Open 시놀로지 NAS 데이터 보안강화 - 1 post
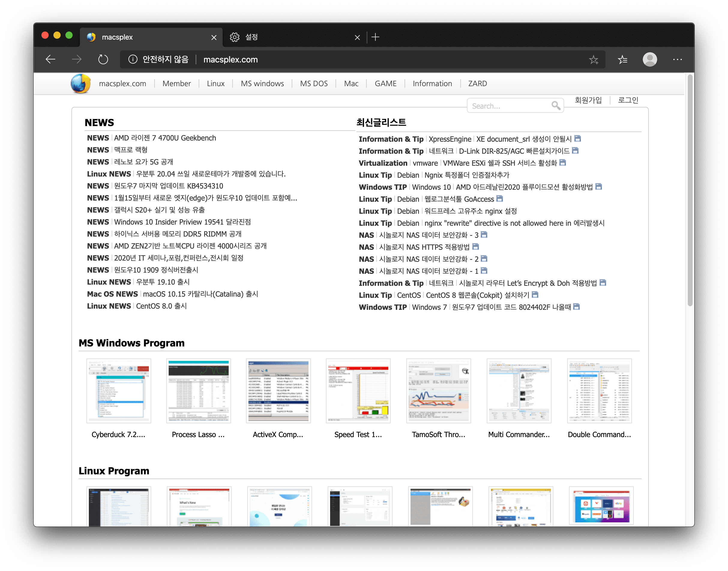 pyautogui.click(x=429, y=271)
